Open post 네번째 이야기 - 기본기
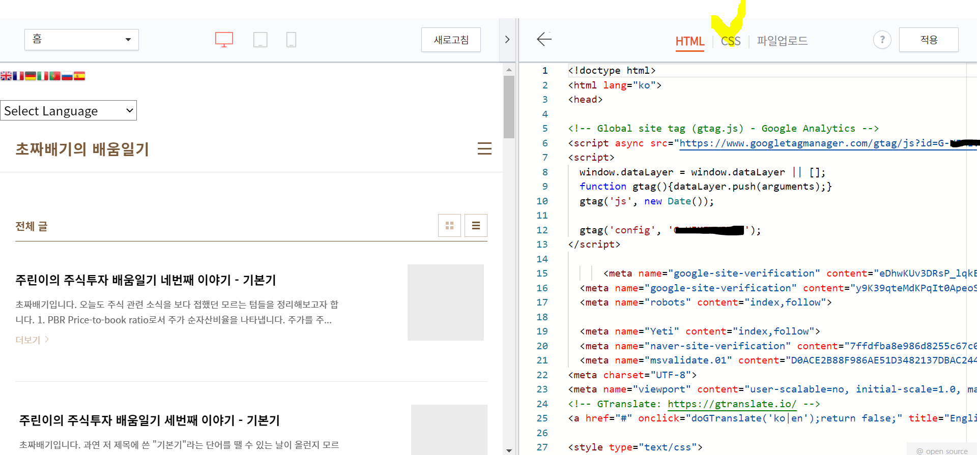The height and width of the screenshot is (455, 980). (146, 280)
